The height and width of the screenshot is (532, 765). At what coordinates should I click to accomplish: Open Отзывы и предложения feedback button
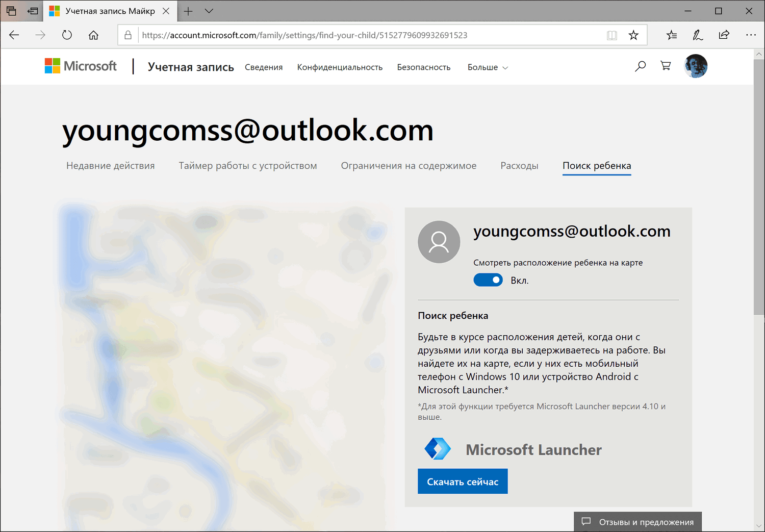tap(637, 522)
